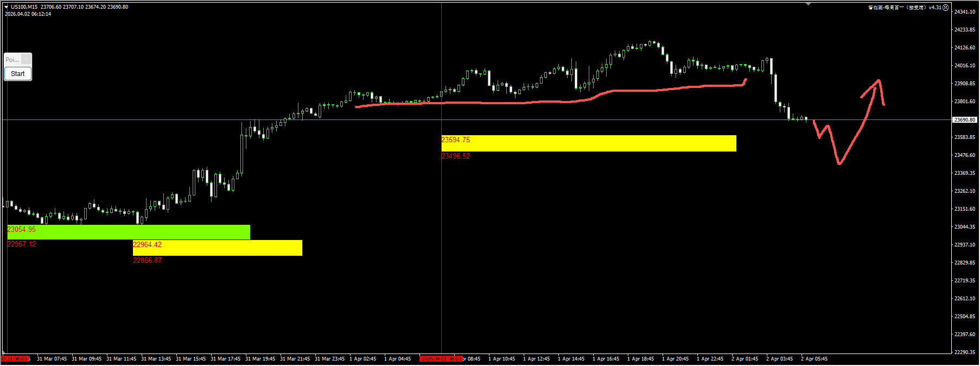Click the Poi... panel title
Screen dimensions: 980x366
coord(12,59)
